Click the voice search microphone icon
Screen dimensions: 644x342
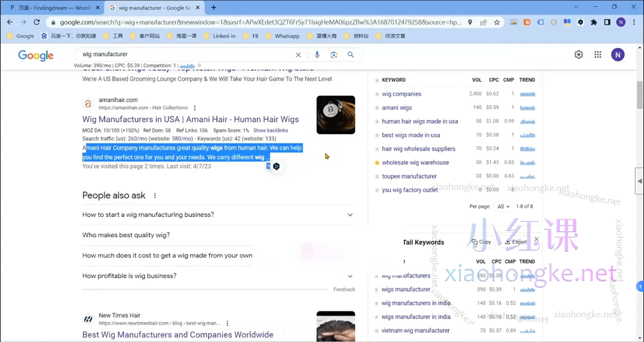click(317, 55)
